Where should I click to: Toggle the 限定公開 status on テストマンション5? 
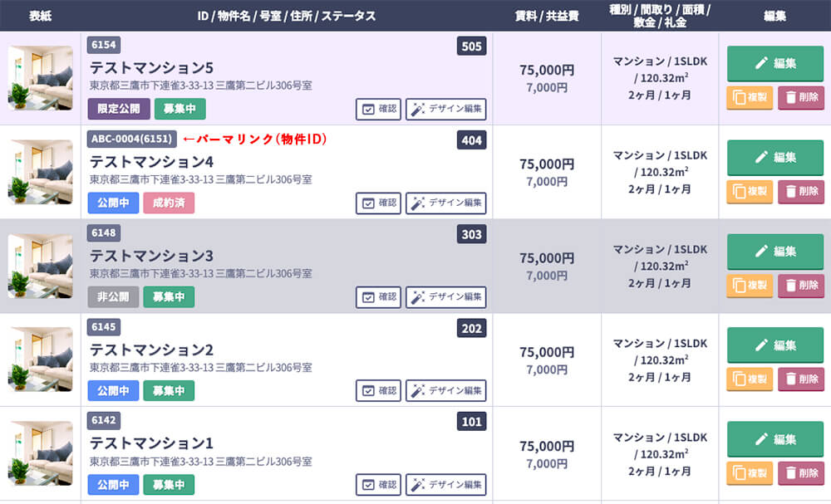(x=119, y=109)
